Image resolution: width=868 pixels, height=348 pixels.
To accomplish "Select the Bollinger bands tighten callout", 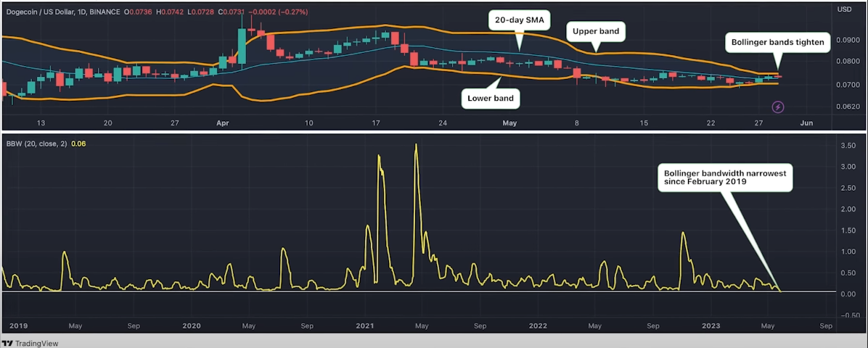I will coord(778,42).
